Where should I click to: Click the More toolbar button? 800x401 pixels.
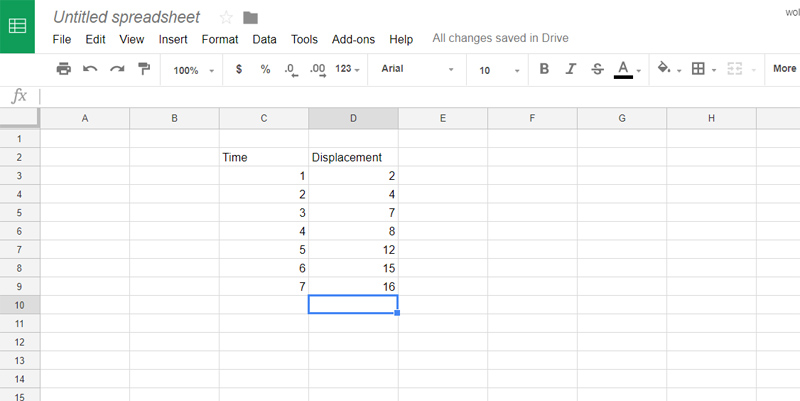pyautogui.click(x=784, y=69)
